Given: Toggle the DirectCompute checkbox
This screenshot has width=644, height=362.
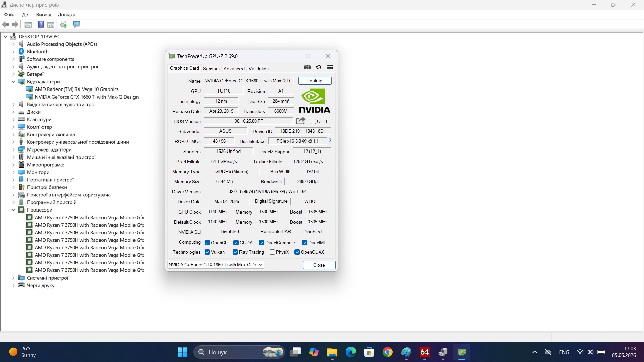Looking at the screenshot, I should (262, 243).
